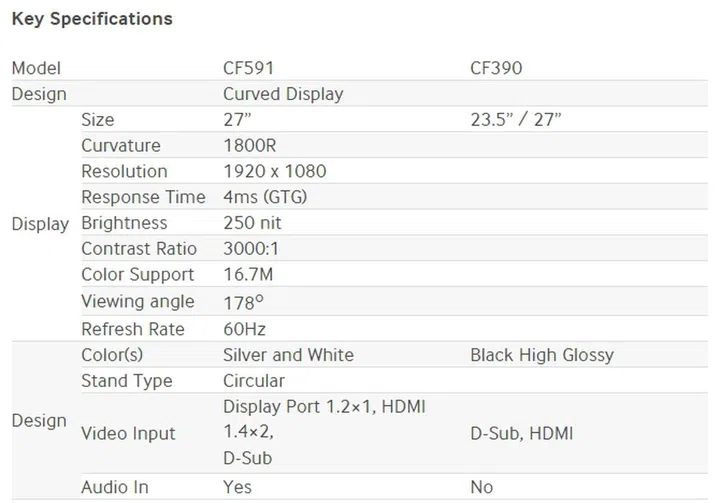Select the CF591 model column header
This screenshot has height=503, width=720.
point(248,68)
